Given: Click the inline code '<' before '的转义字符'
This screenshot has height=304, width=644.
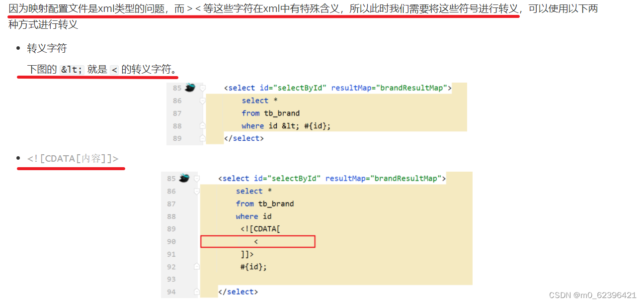Looking at the screenshot, I should pyautogui.click(x=114, y=70).
